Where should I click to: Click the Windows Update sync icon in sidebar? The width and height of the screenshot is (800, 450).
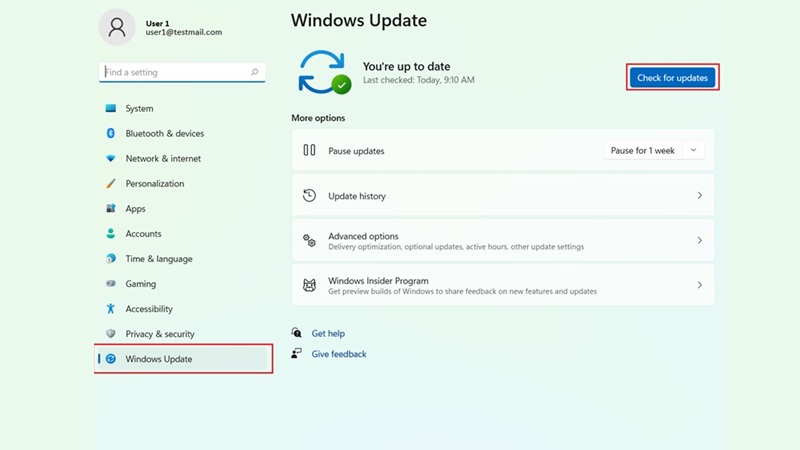click(x=111, y=359)
